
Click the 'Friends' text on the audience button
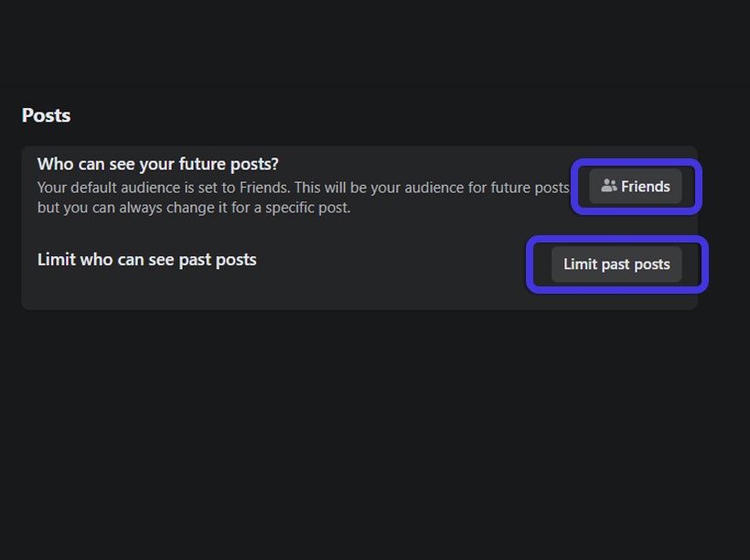coord(646,187)
